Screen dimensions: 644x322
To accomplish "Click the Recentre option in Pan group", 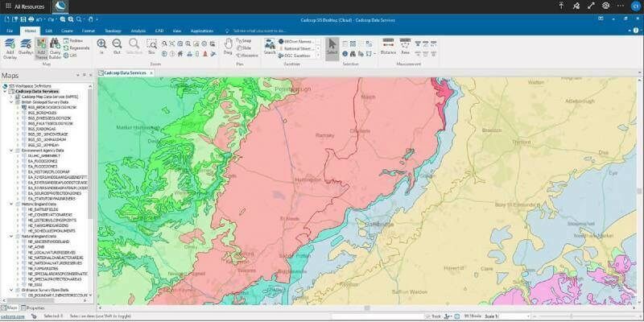I will pyautogui.click(x=247, y=55).
